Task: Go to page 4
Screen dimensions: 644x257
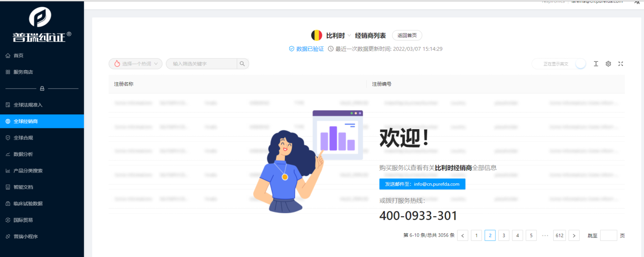Action: click(517, 236)
